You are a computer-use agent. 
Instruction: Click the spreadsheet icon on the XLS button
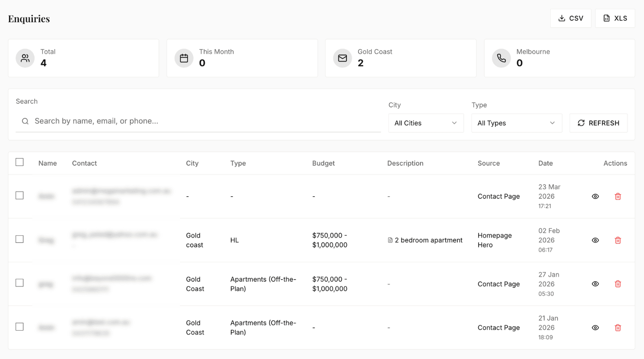[607, 18]
